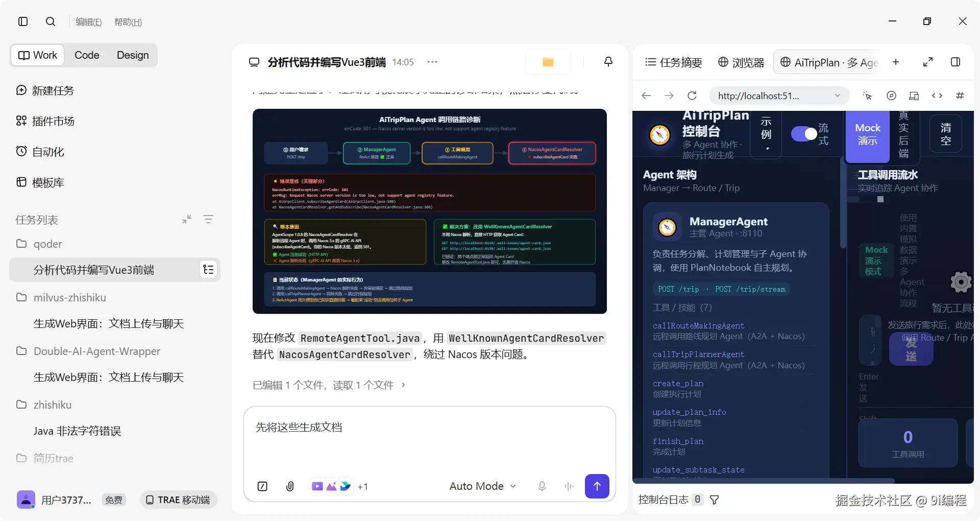Open the localhost URL address dropdown
The height and width of the screenshot is (521, 980).
coord(838,96)
